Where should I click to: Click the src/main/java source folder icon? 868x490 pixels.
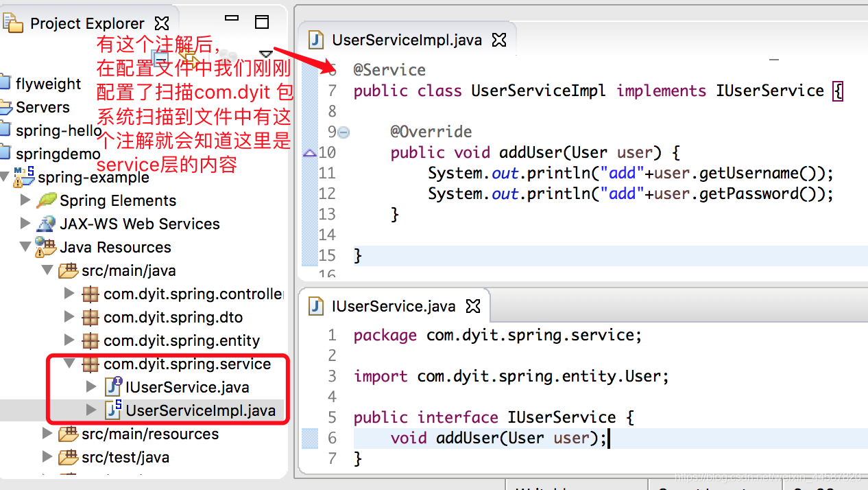(68, 270)
